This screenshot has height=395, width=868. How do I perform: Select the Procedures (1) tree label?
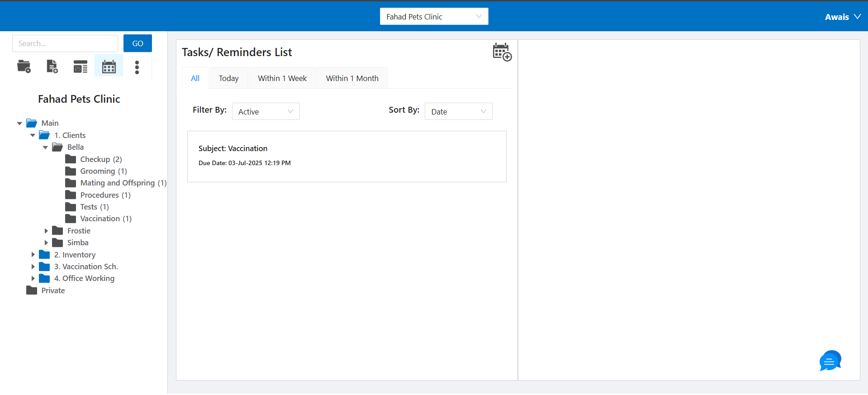click(105, 195)
